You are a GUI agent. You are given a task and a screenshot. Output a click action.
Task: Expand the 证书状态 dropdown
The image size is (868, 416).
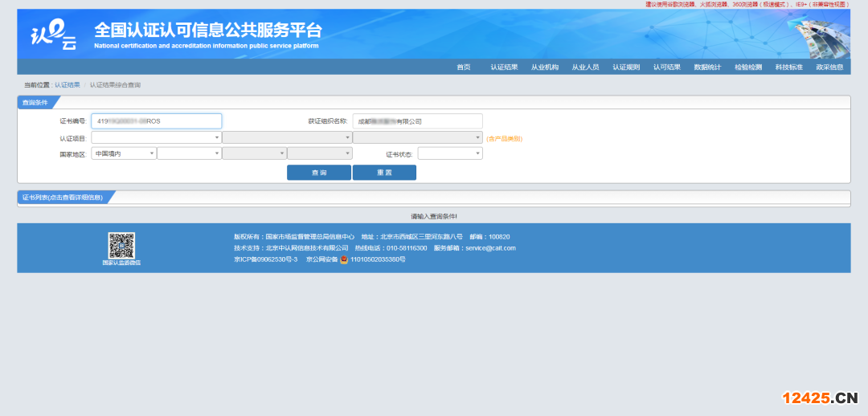(450, 153)
